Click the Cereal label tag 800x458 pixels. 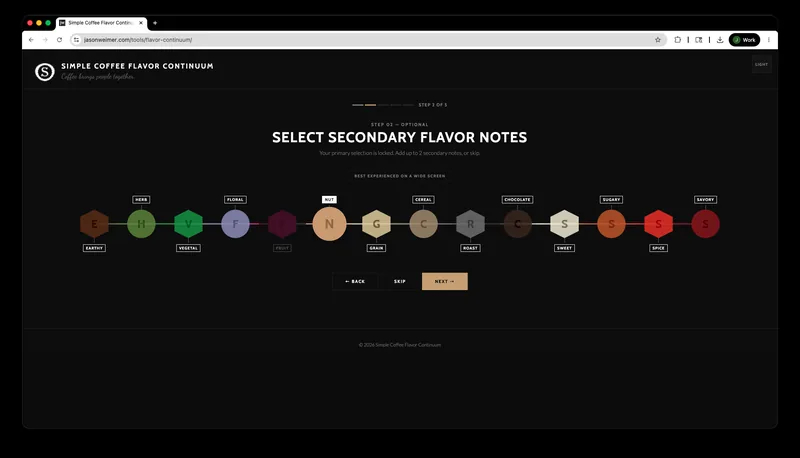[423, 199]
